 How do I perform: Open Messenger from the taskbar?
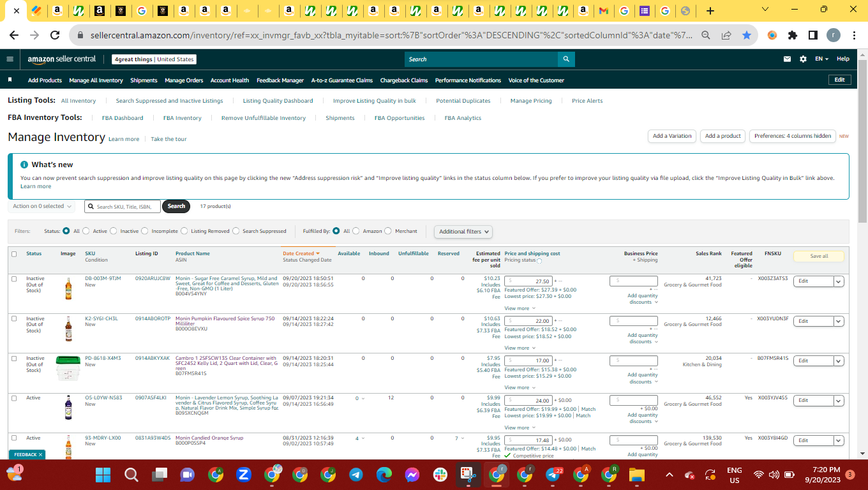click(x=412, y=475)
